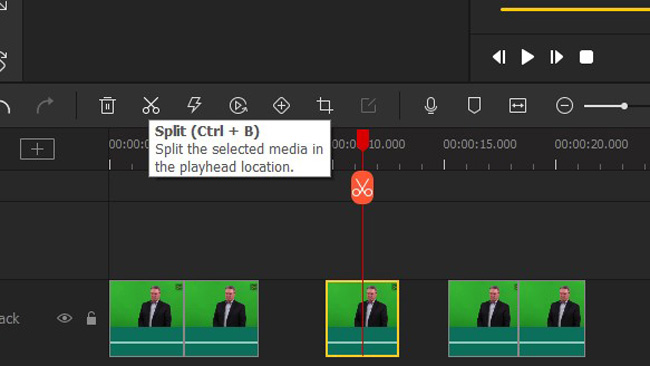Viewport: 650px width, 366px height.
Task: Click the crop tool icon
Action: (x=325, y=105)
